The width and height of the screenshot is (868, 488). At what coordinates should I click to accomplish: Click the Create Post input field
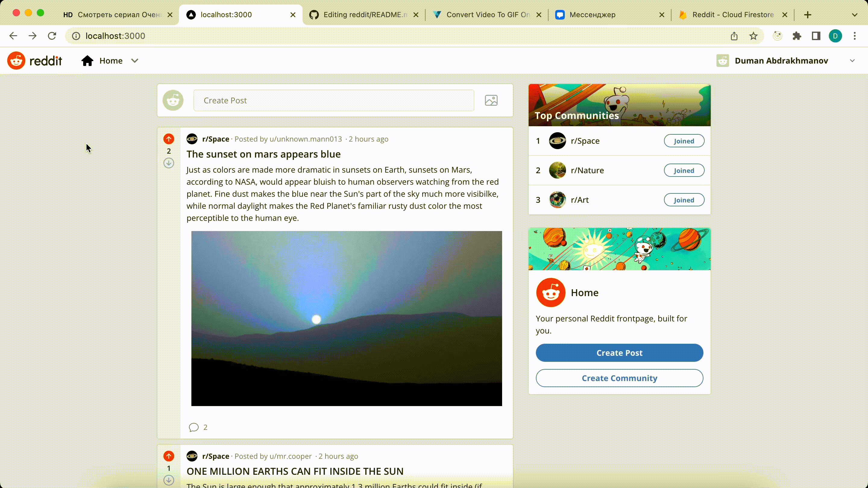coord(334,100)
